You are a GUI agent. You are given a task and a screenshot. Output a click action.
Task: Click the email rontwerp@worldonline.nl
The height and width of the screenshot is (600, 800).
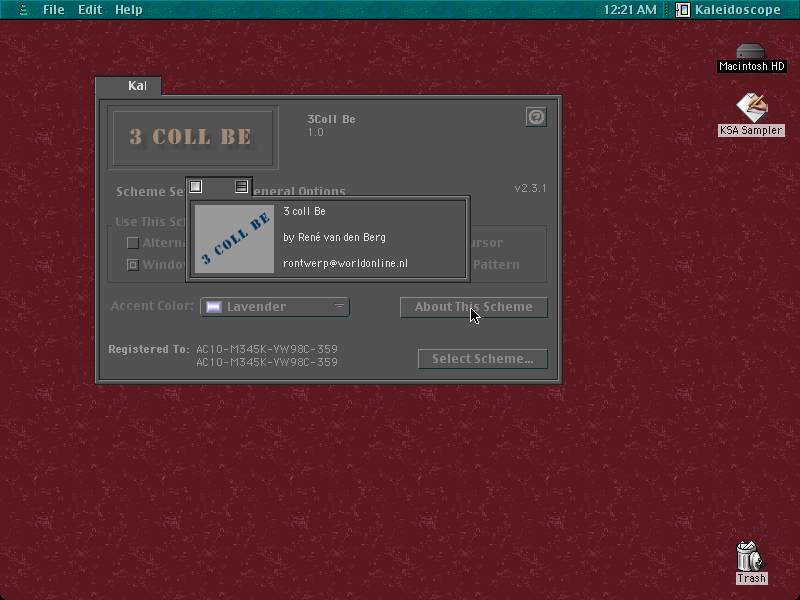345,263
